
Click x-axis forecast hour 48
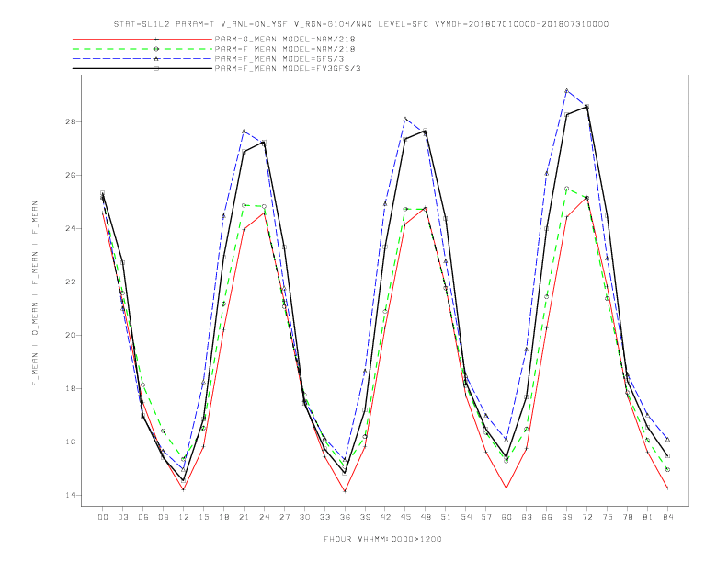[x=426, y=517]
